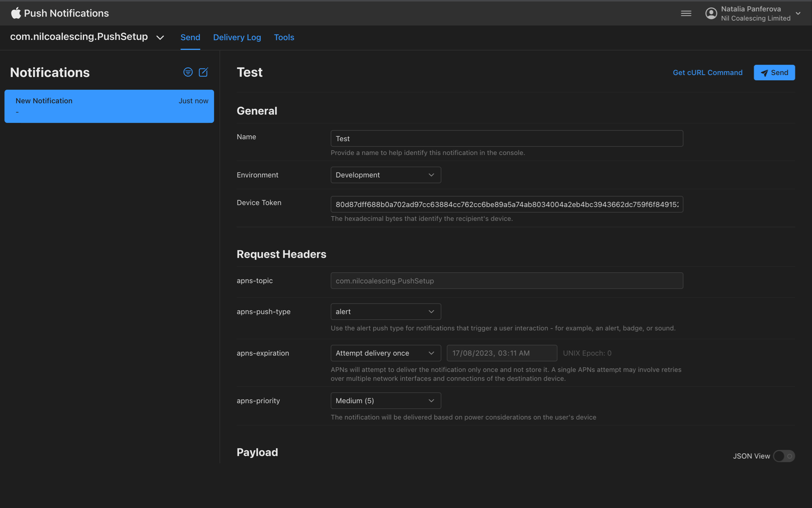Compose a new notification
This screenshot has width=812, height=508.
[x=203, y=72]
